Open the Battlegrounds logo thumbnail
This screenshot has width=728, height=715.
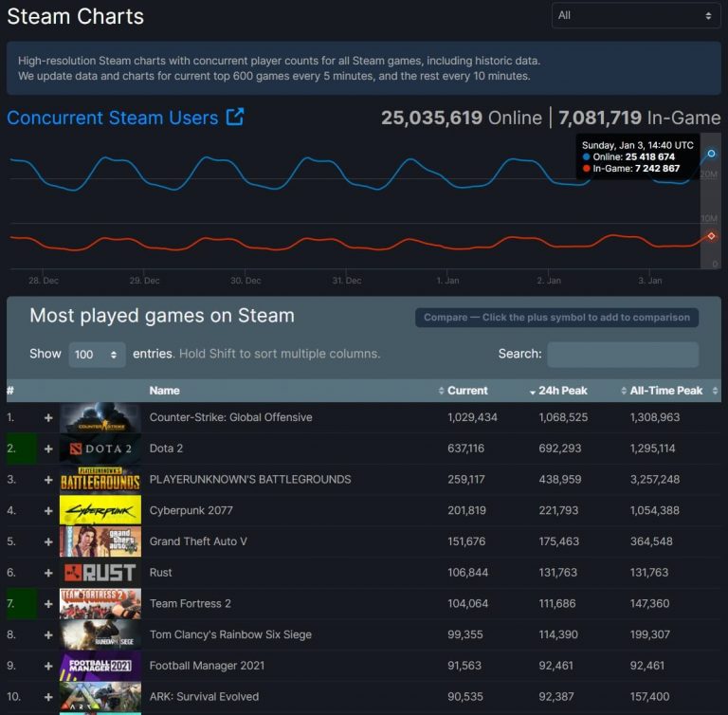[x=100, y=480]
